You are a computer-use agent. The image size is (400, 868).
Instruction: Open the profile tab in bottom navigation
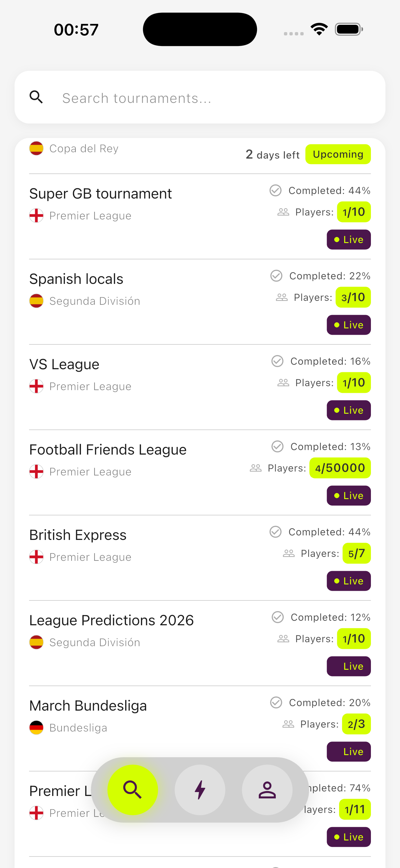click(267, 790)
